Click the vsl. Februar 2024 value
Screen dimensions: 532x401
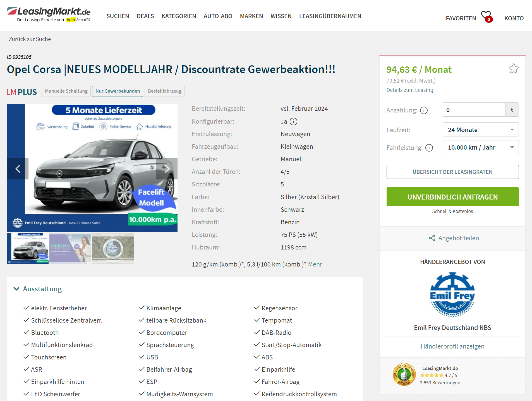[x=304, y=109]
